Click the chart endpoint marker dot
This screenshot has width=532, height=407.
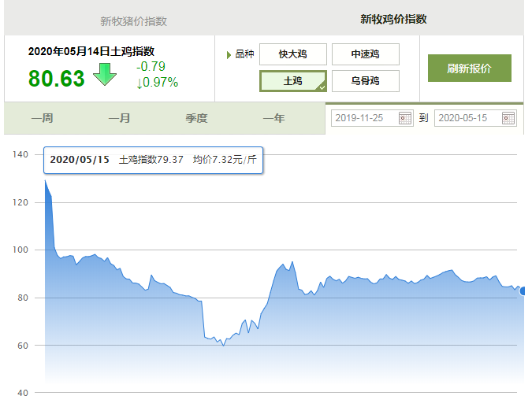coord(523,291)
